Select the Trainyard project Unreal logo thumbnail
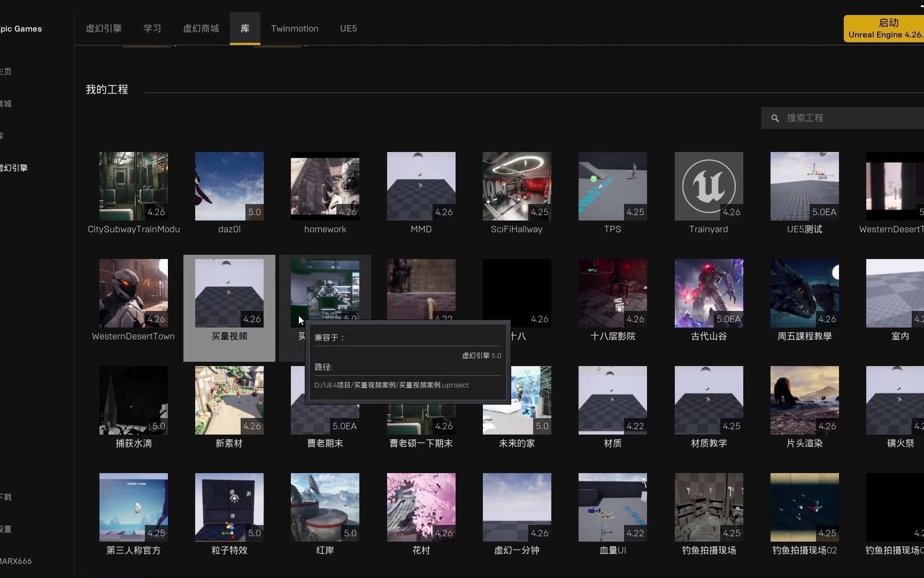Image resolution: width=924 pixels, height=578 pixels. pos(709,186)
